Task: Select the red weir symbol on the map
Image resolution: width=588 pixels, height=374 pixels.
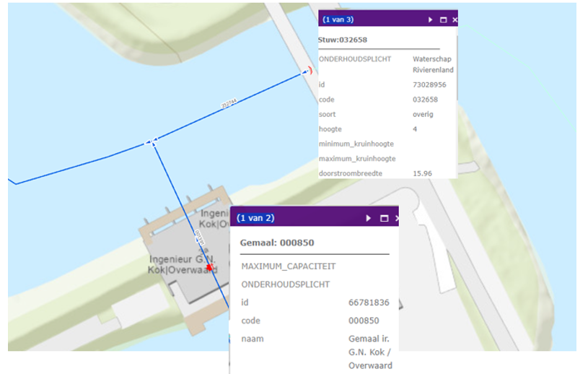Action: (x=310, y=70)
